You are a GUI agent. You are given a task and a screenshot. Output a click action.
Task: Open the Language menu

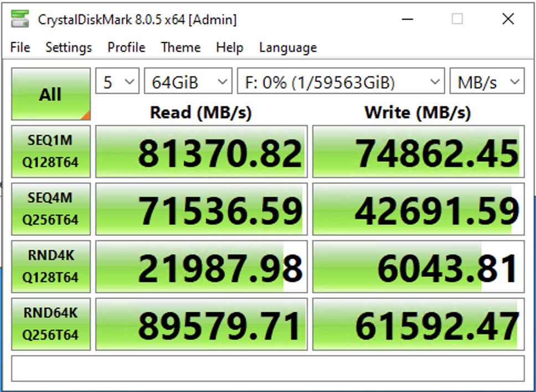[287, 48]
